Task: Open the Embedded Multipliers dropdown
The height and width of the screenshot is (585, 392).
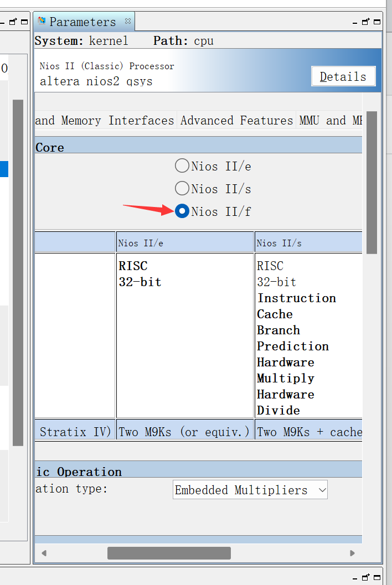Action: click(x=250, y=489)
